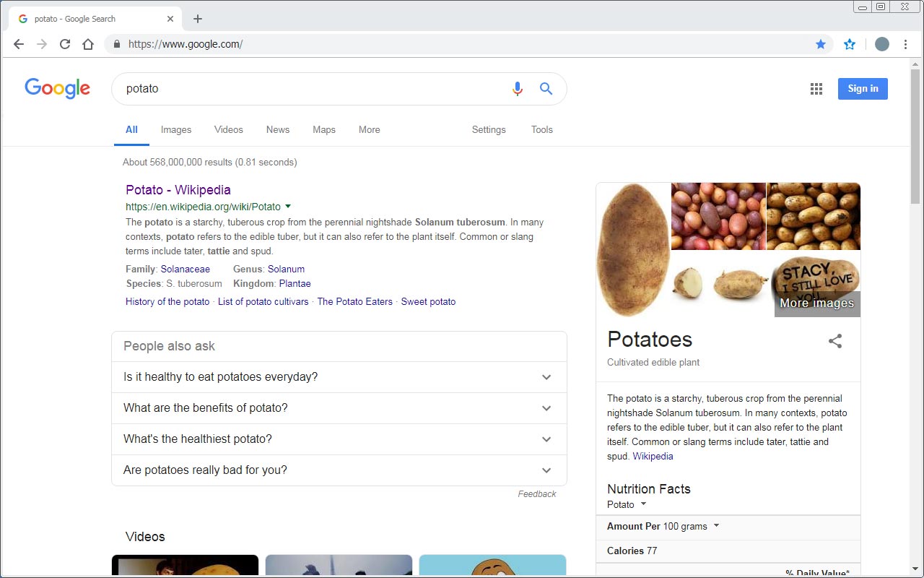Click the browser back arrow

(x=19, y=44)
